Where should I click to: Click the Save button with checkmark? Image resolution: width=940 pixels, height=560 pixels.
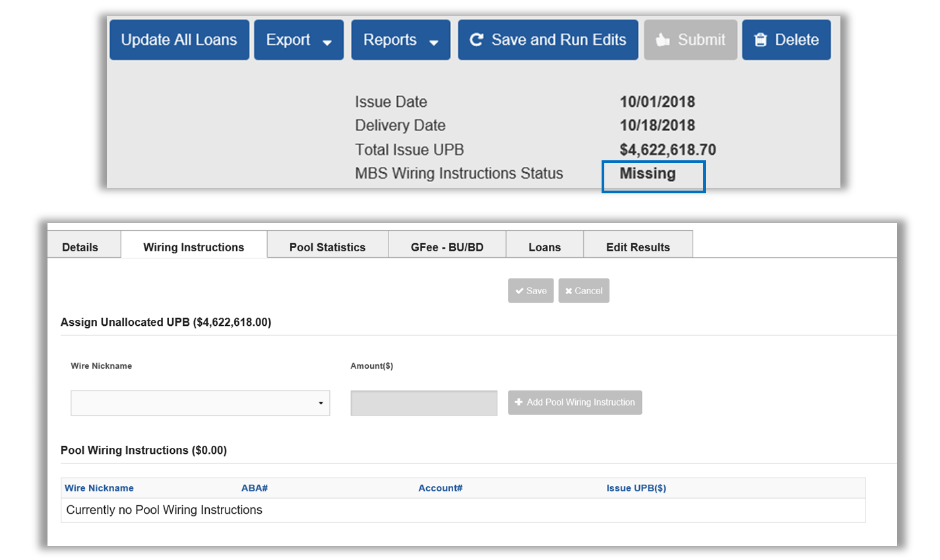[531, 291]
